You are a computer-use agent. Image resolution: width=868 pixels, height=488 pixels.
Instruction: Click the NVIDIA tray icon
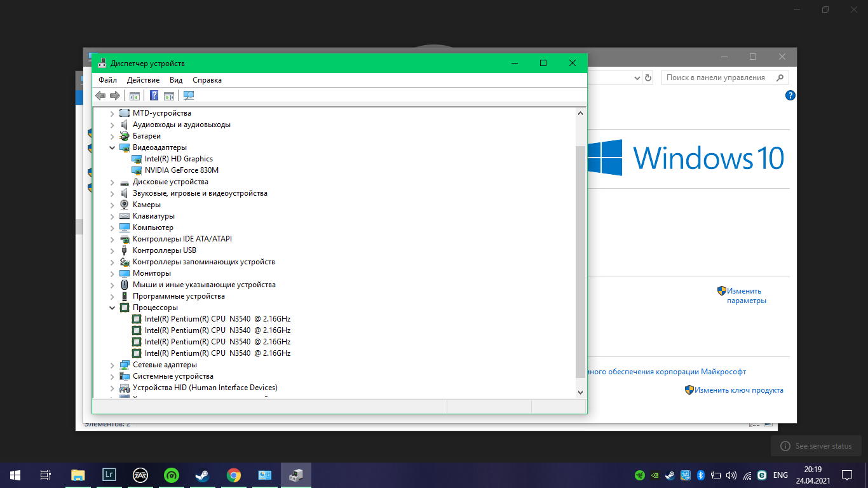(x=655, y=475)
